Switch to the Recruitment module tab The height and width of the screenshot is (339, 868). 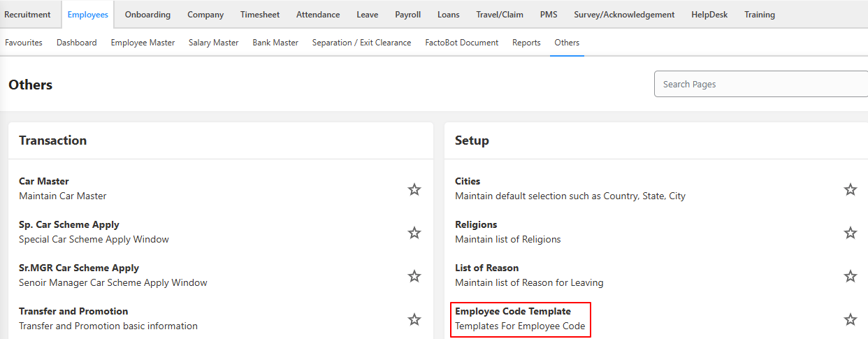pyautogui.click(x=27, y=15)
